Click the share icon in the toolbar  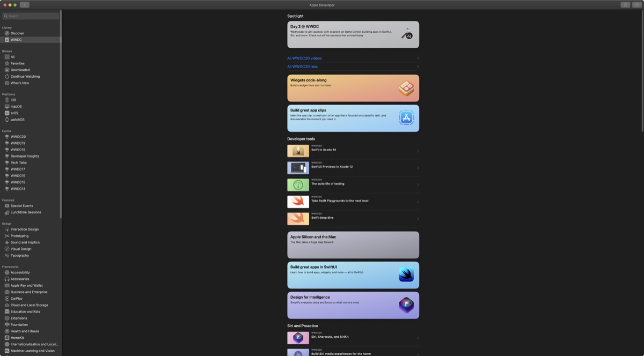click(636, 5)
